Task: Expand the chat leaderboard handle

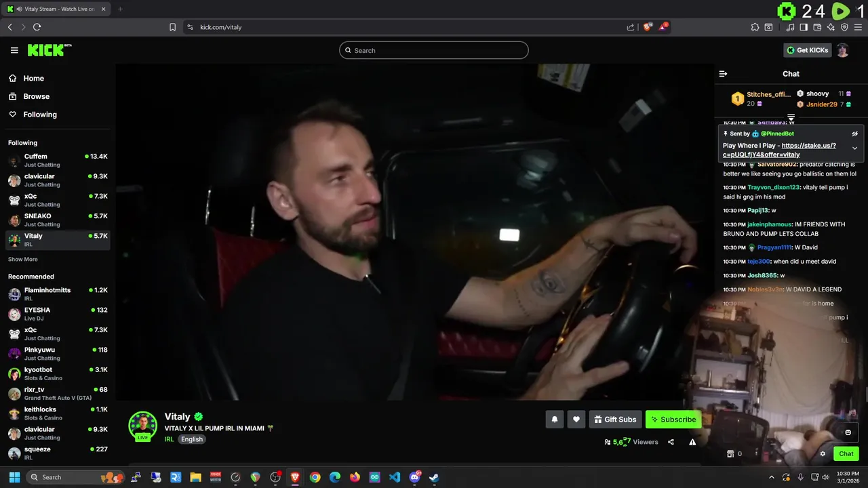Action: coord(791,118)
